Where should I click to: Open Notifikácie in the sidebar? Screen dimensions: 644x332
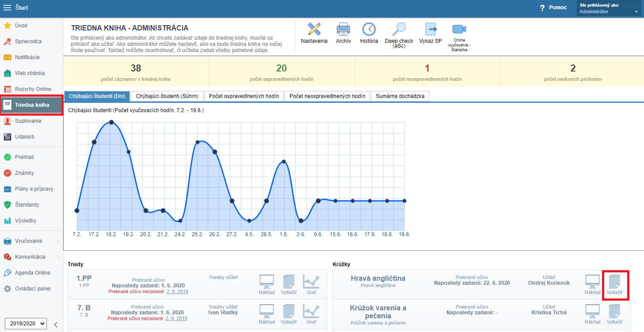click(x=31, y=57)
